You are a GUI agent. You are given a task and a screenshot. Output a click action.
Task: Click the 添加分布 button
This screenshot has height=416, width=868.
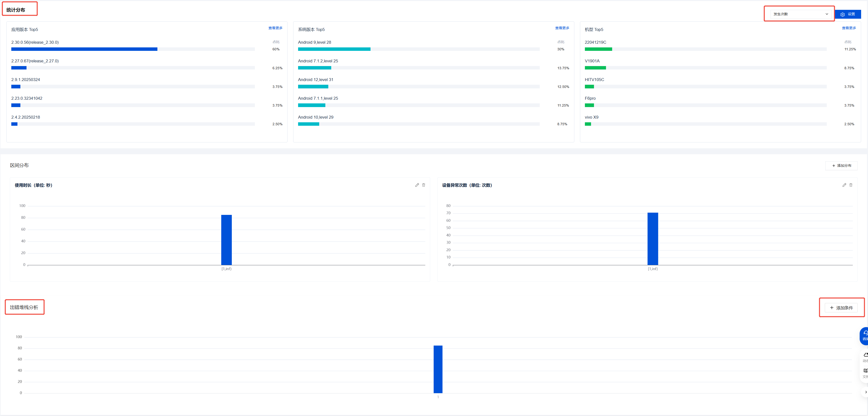841,166
